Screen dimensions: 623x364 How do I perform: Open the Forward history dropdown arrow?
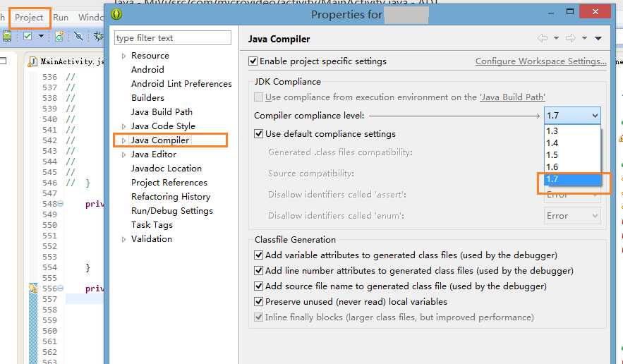[584, 38]
